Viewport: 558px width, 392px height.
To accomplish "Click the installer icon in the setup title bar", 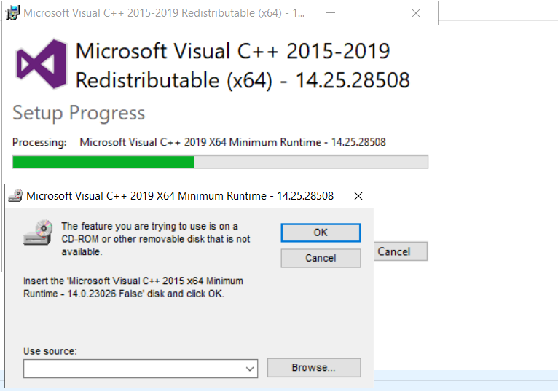I will pyautogui.click(x=12, y=13).
